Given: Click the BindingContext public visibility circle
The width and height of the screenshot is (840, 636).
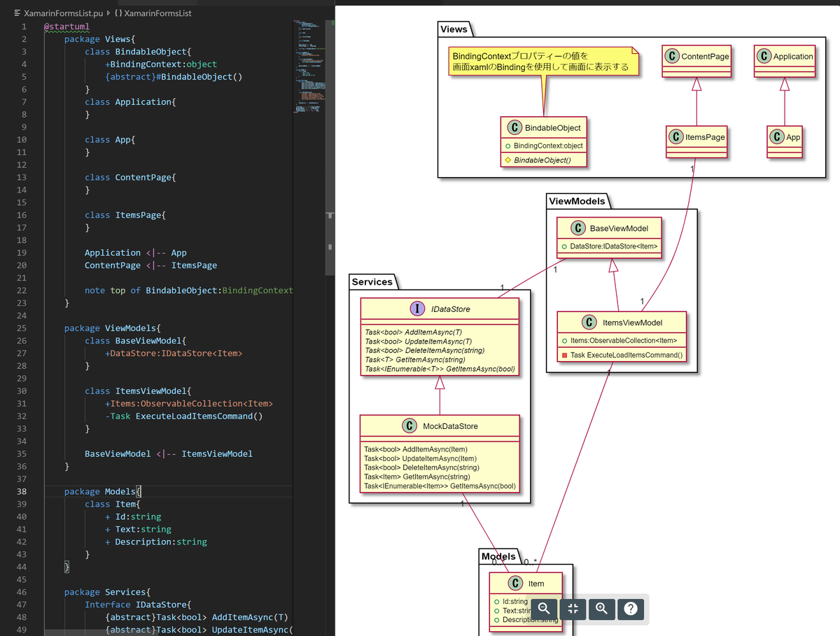Looking at the screenshot, I should (508, 146).
